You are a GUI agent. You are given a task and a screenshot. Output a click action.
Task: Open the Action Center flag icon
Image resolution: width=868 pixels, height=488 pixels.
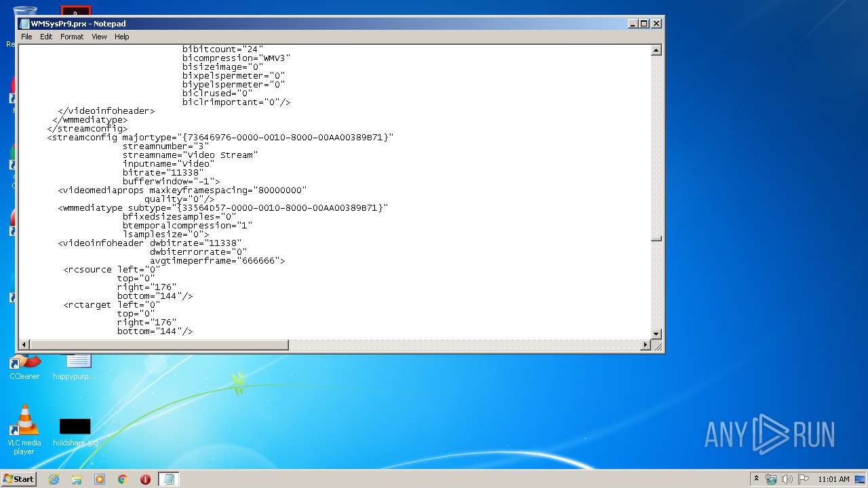pyautogui.click(x=804, y=479)
